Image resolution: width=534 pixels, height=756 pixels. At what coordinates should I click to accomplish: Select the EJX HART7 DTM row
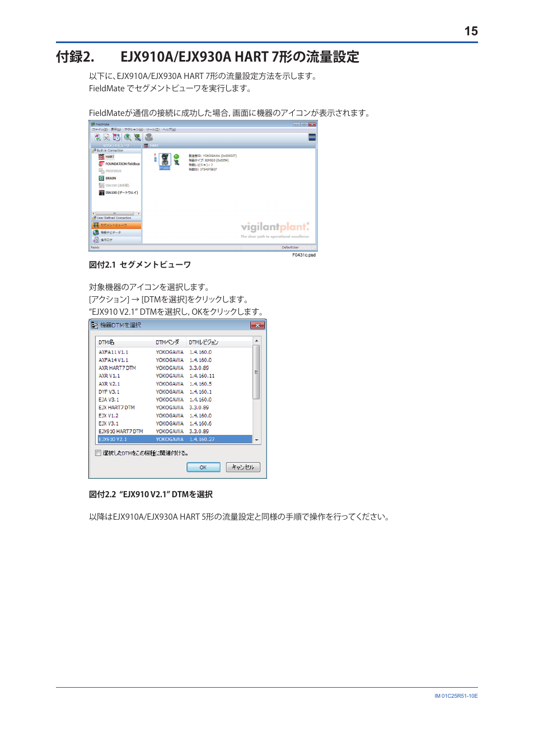pyautogui.click(x=175, y=408)
